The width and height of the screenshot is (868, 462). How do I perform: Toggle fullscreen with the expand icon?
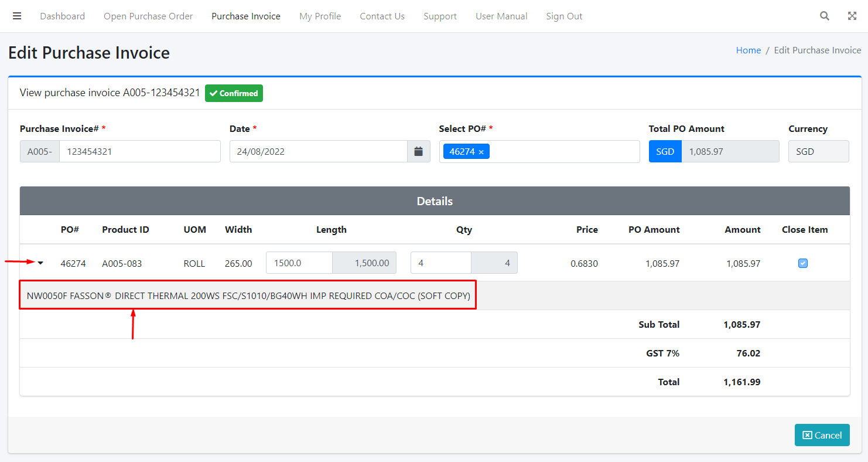[x=852, y=16]
